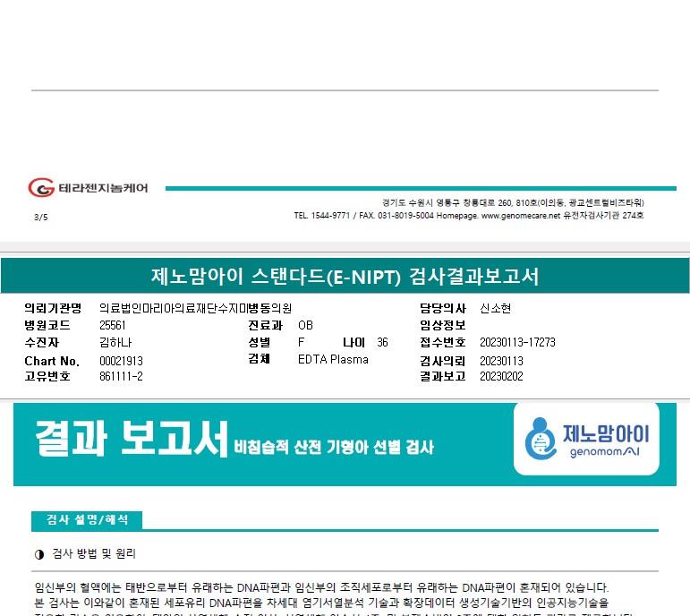Click the TEL. 1544-9771 phone number
Image resolution: width=690 pixels, height=616 pixels.
point(321,216)
